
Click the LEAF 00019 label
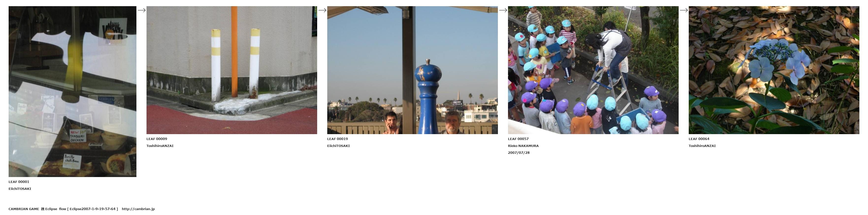pos(337,139)
